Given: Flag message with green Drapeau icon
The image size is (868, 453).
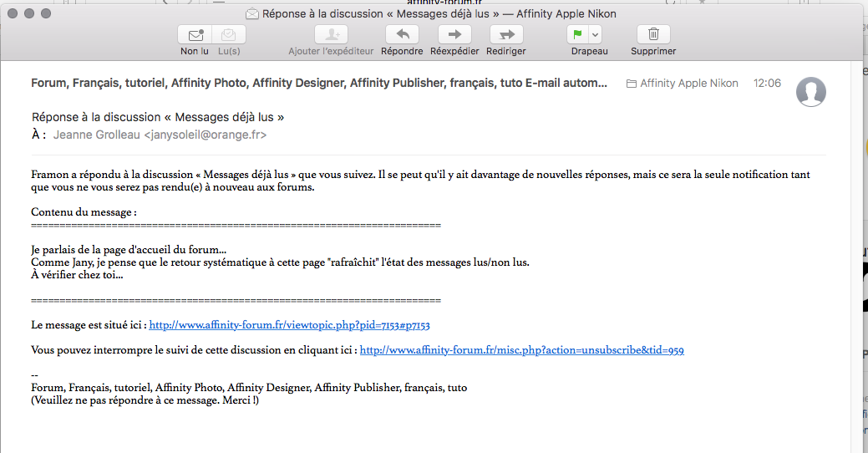Looking at the screenshot, I should click(577, 35).
